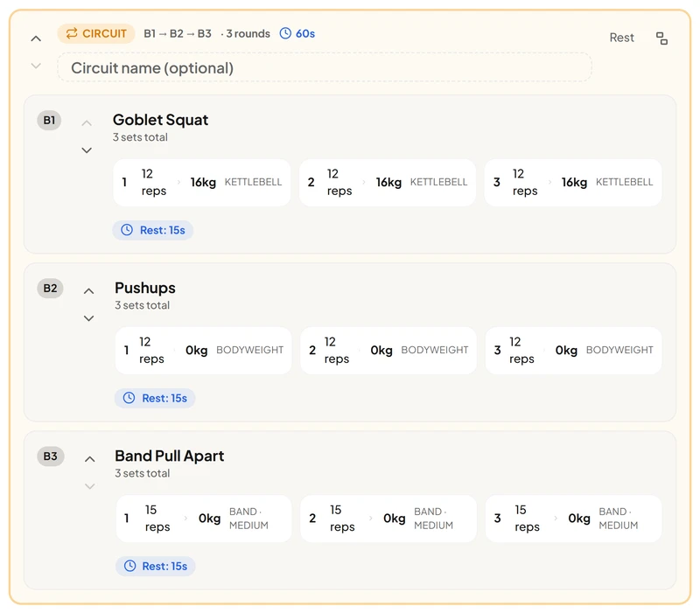Move Goblet Squat down in circuit
The width and height of the screenshot is (700, 613).
(x=87, y=150)
